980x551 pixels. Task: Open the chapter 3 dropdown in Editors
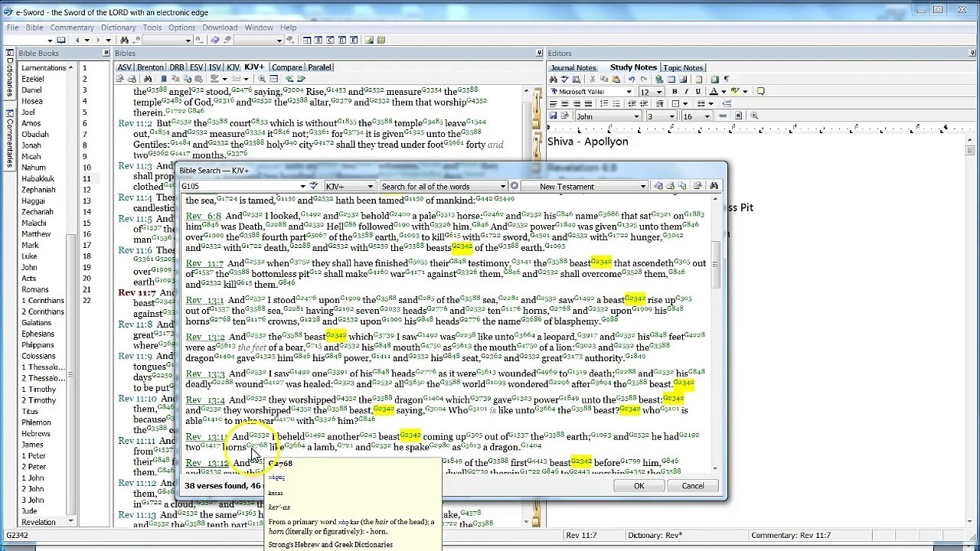coord(671,116)
